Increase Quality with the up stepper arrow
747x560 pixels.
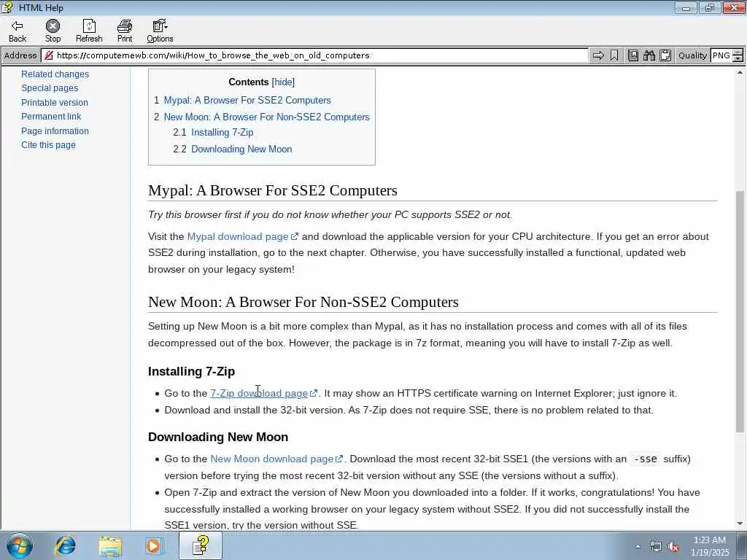[738, 52]
